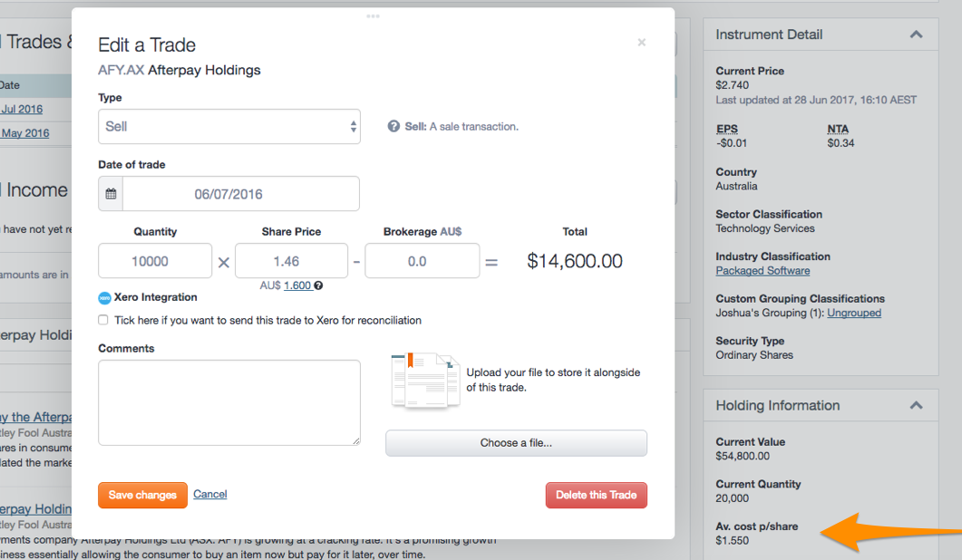Click the drag handle dots atop the dialog

(x=372, y=14)
